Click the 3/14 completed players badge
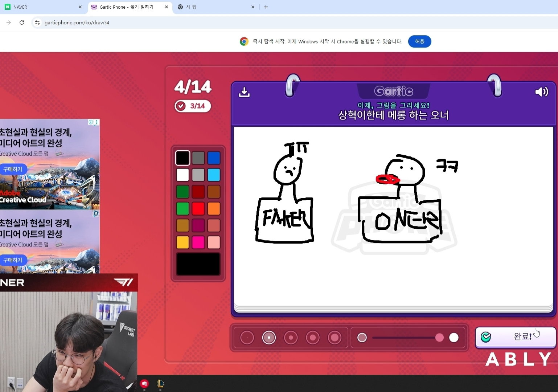 tap(193, 106)
